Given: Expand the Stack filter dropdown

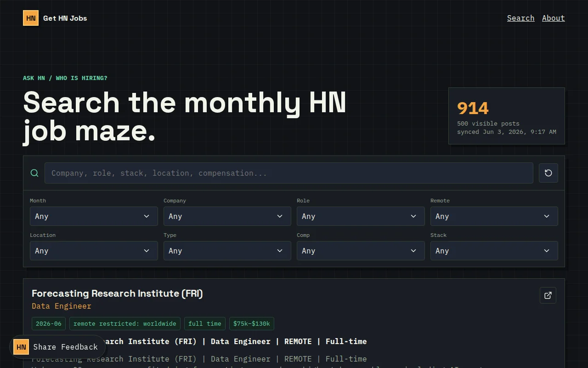Looking at the screenshot, I should point(494,251).
